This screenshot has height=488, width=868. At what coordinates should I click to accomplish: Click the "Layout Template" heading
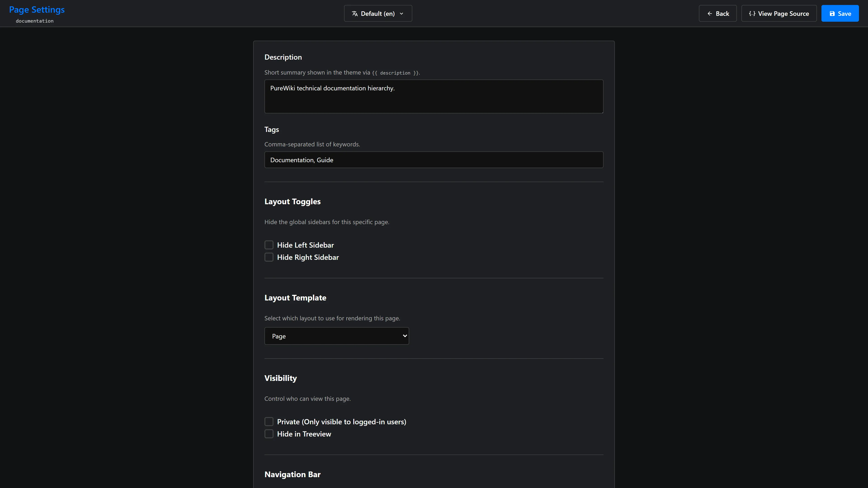click(295, 298)
